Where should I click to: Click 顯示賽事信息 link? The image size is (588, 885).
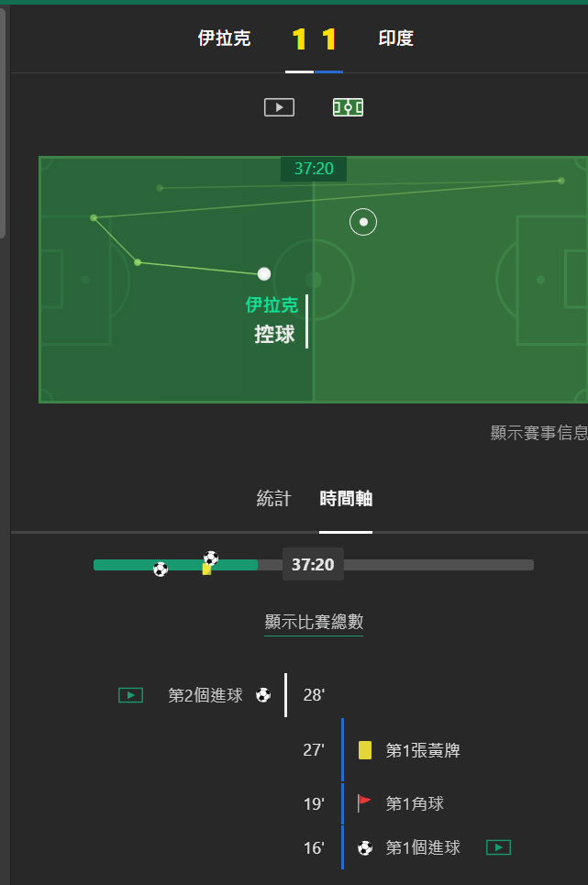click(x=538, y=433)
